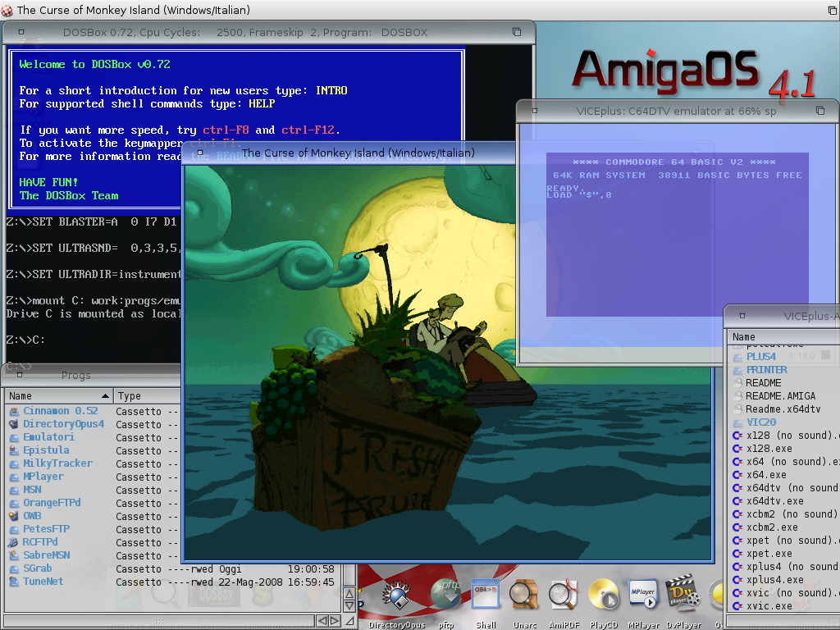840x630 pixels.
Task: Start Unarc from the dock
Action: (x=524, y=598)
